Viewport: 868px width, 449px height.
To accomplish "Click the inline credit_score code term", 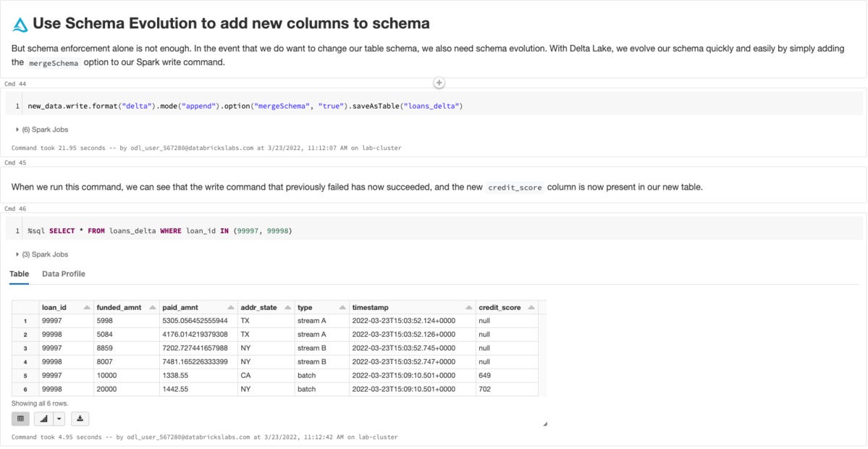I will (x=515, y=188).
